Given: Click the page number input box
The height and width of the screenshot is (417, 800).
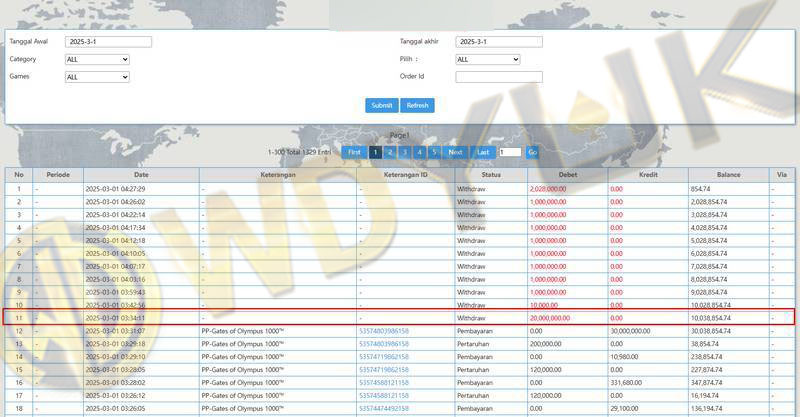Looking at the screenshot, I should pos(510,152).
